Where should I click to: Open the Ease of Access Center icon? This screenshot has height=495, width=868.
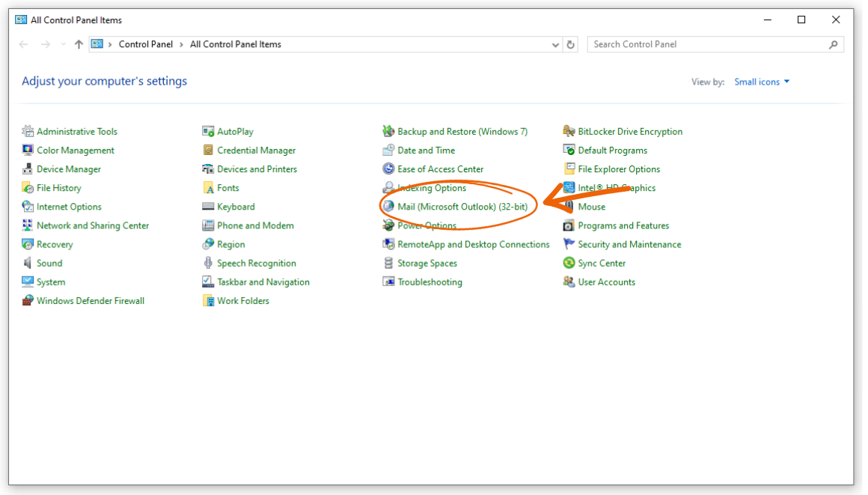(x=388, y=169)
